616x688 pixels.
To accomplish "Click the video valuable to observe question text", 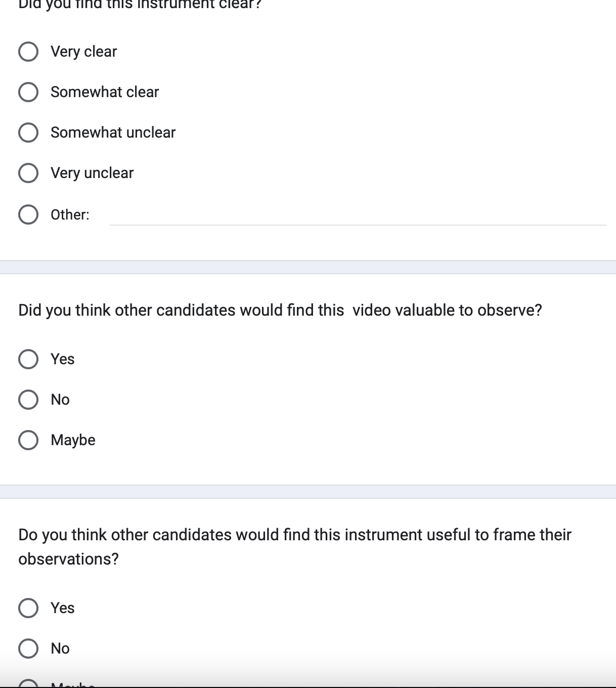I will pos(280,310).
